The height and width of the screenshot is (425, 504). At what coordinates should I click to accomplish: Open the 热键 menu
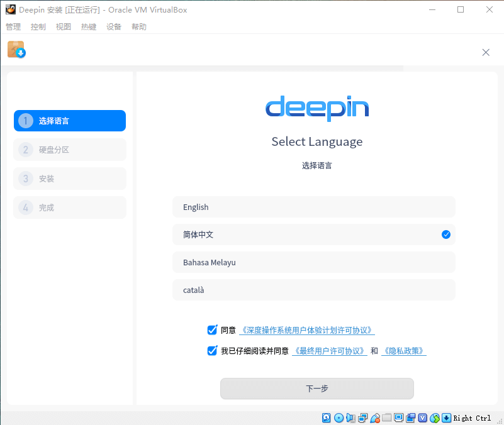click(x=89, y=26)
